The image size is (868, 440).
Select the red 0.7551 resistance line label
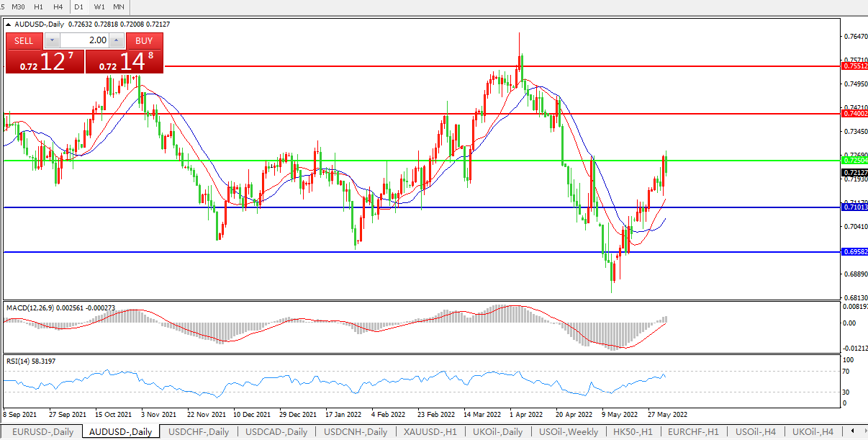click(854, 66)
